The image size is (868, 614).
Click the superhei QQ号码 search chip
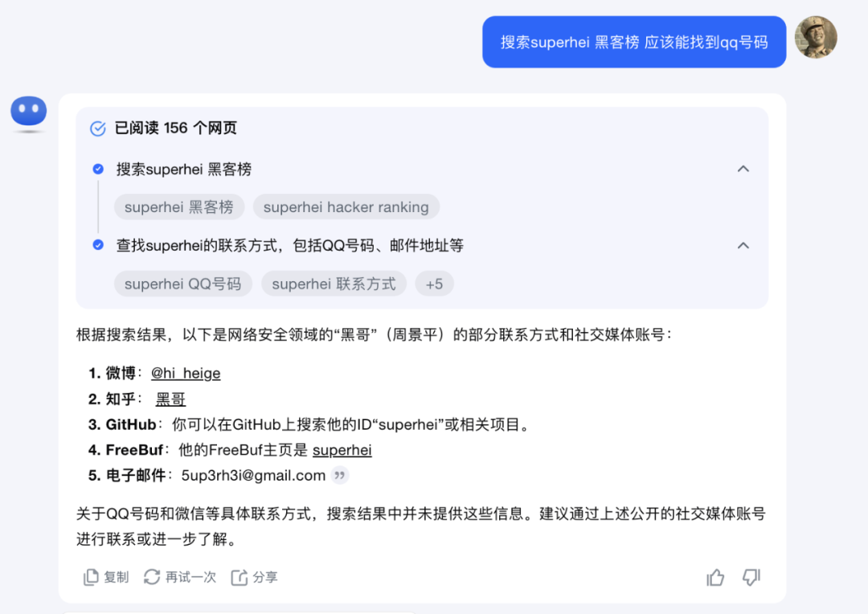click(182, 284)
